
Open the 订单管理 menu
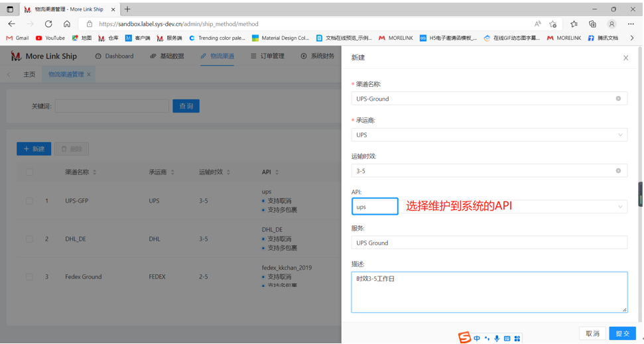click(267, 56)
